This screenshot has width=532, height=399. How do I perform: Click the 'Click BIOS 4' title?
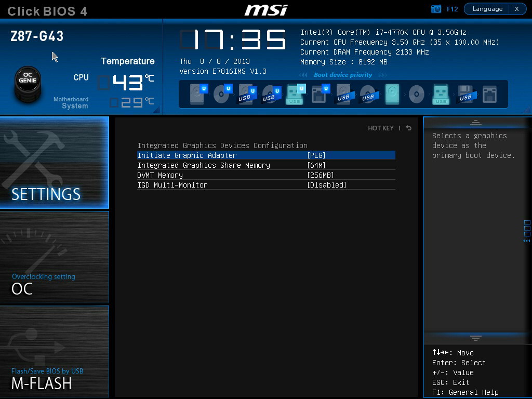coord(47,11)
